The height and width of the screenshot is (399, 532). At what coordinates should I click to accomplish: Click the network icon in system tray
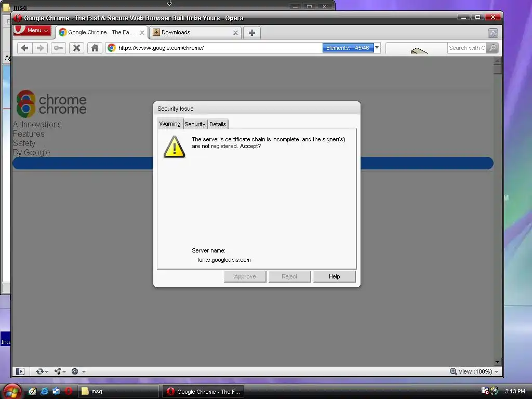coord(485,391)
